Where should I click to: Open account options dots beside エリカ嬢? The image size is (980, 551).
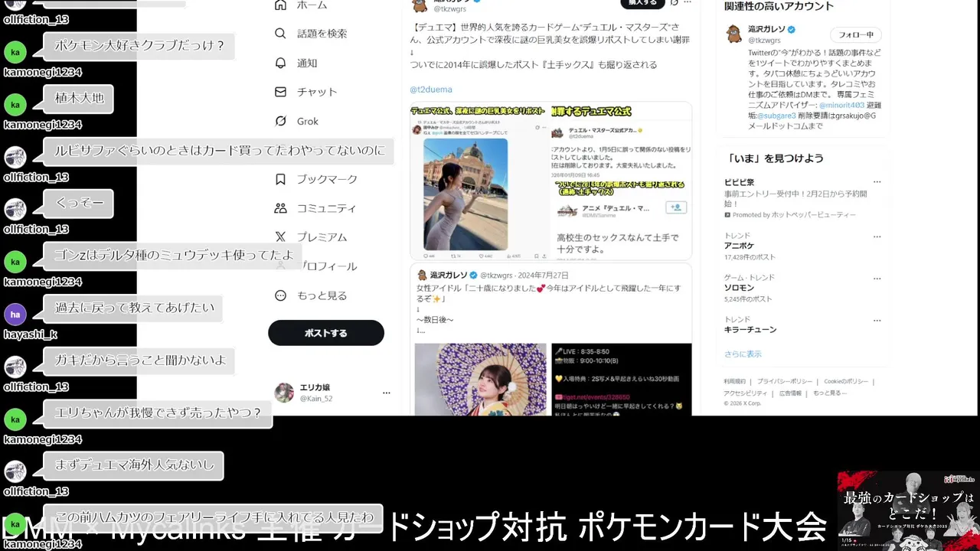click(386, 393)
